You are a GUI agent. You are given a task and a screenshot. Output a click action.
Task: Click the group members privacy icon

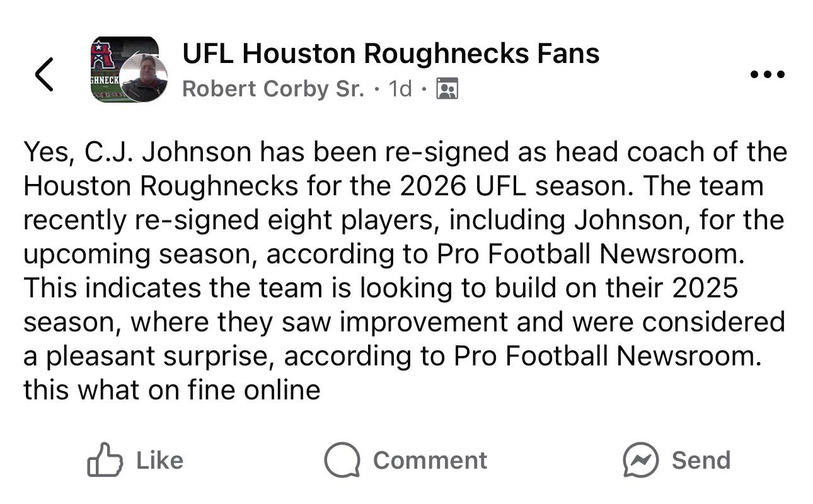click(447, 89)
